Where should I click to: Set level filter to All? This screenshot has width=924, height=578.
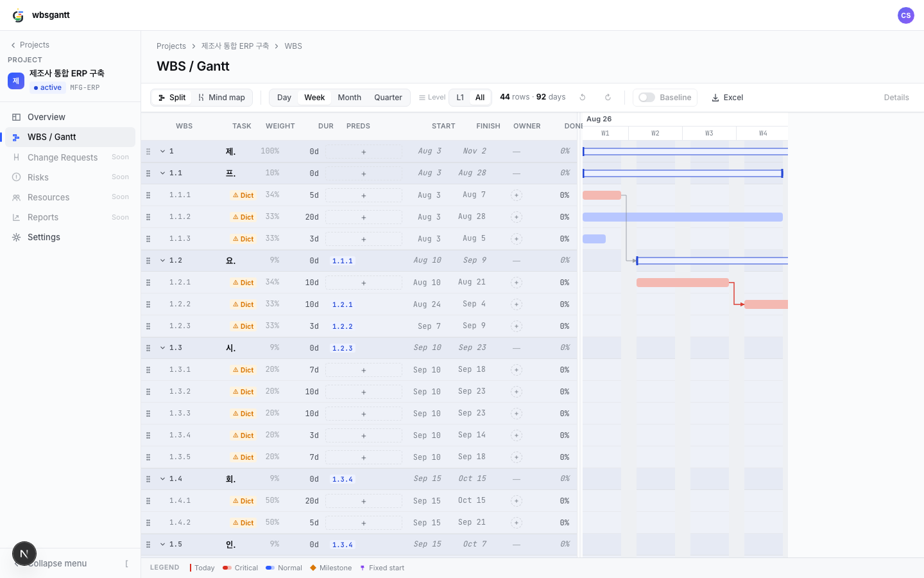[480, 98]
